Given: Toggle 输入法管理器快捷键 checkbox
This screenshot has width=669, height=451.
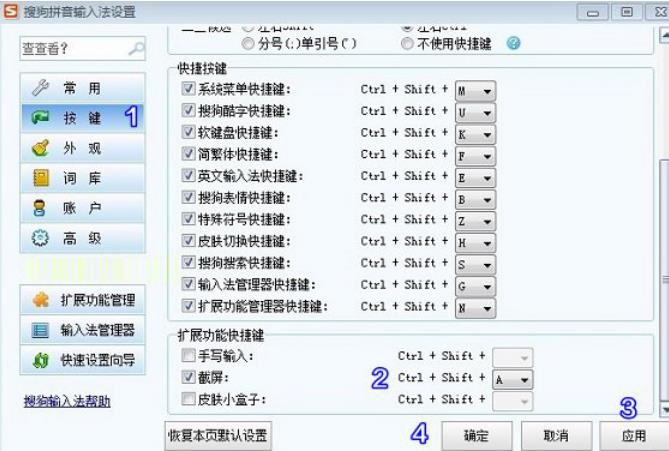Looking at the screenshot, I should click(x=188, y=284).
